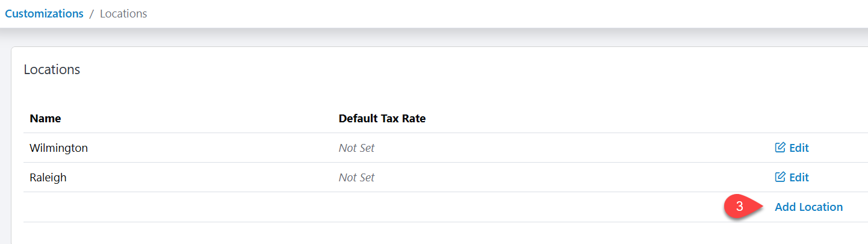This screenshot has width=868, height=244.
Task: Select the Raleigh location name
Action: click(48, 177)
